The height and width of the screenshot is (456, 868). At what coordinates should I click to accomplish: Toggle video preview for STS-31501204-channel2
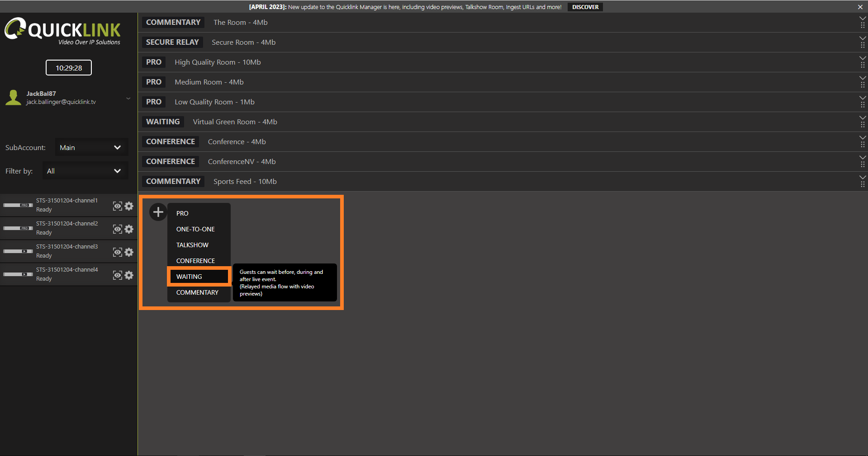pyautogui.click(x=117, y=229)
